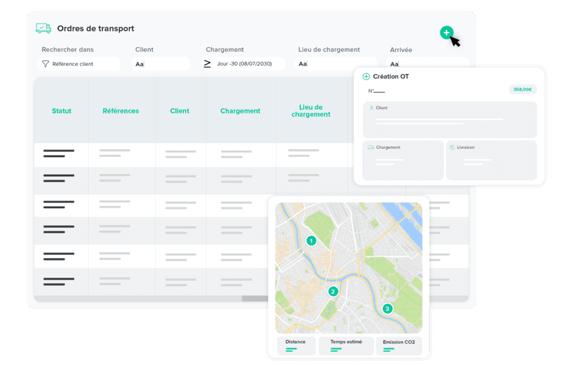This screenshot has width=588, height=366.
Task: Open the Référence client search filter
Action: point(79,64)
